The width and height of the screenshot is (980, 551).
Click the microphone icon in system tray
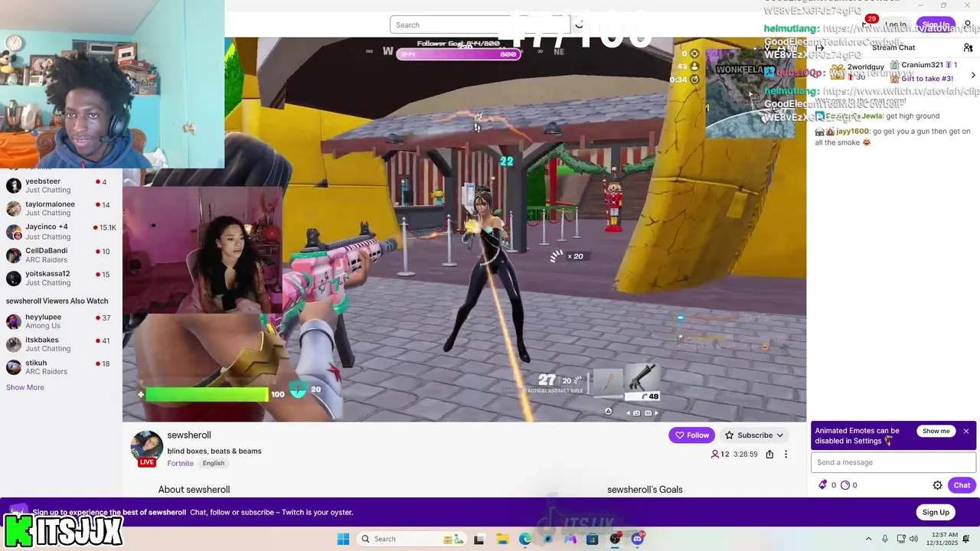click(885, 539)
